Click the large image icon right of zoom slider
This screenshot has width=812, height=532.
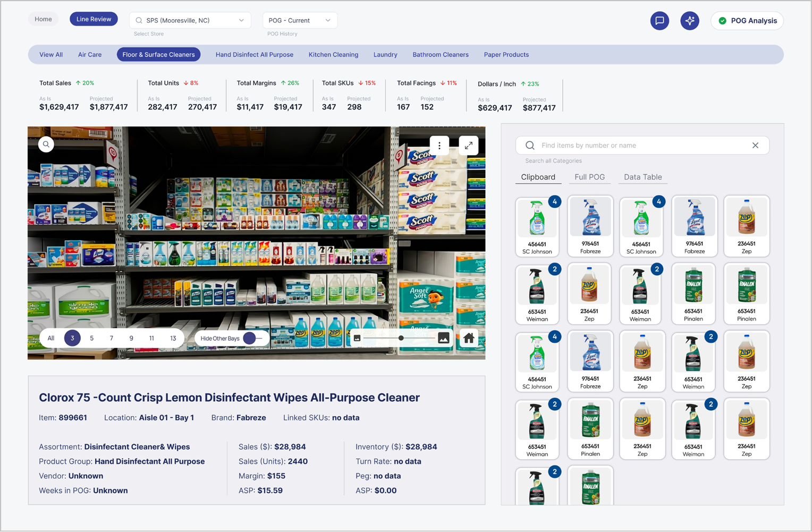coord(444,338)
